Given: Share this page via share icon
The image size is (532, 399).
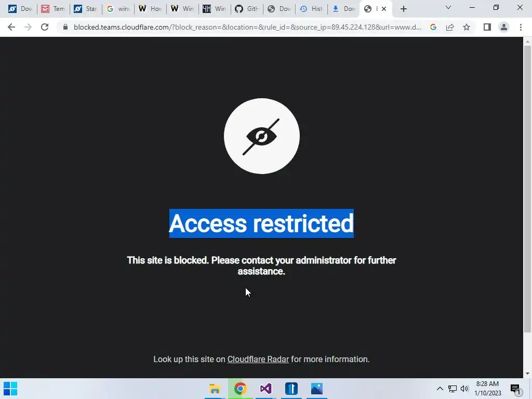Looking at the screenshot, I should (450, 27).
